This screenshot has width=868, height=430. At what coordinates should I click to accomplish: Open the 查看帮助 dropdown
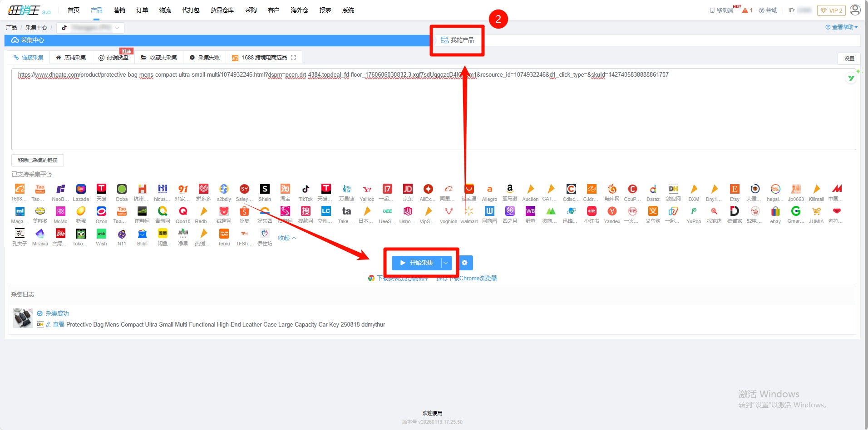[841, 27]
